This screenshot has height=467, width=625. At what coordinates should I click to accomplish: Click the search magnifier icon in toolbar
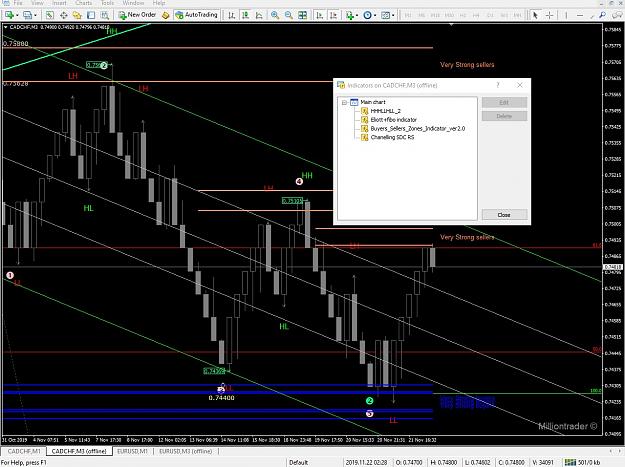602,15
